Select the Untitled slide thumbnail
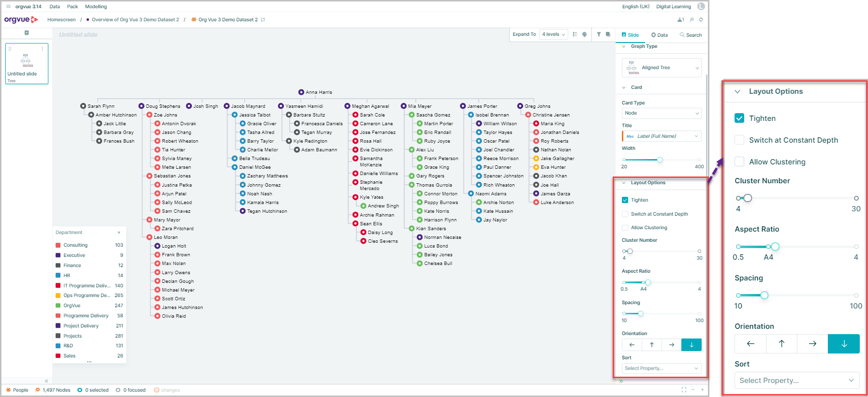 coord(27,64)
